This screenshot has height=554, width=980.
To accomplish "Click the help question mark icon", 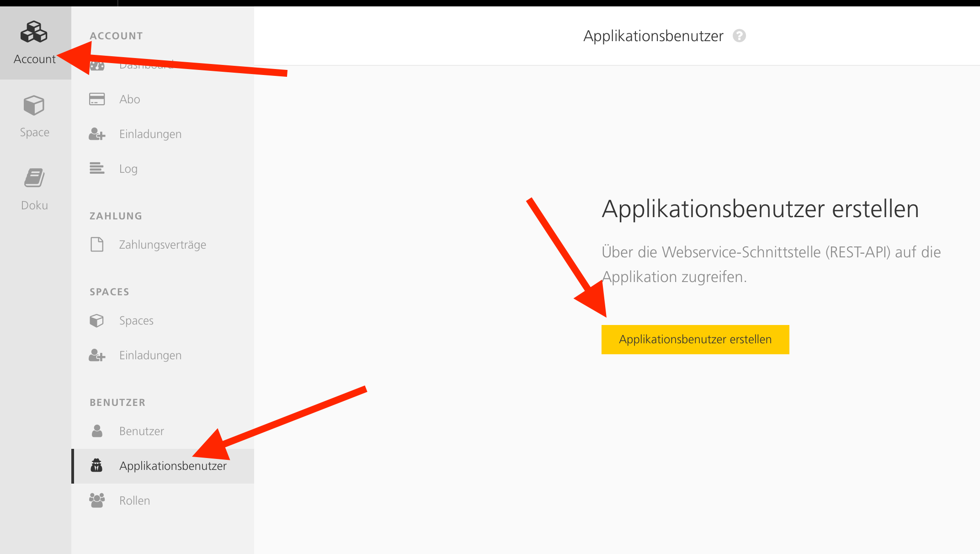I will [739, 36].
